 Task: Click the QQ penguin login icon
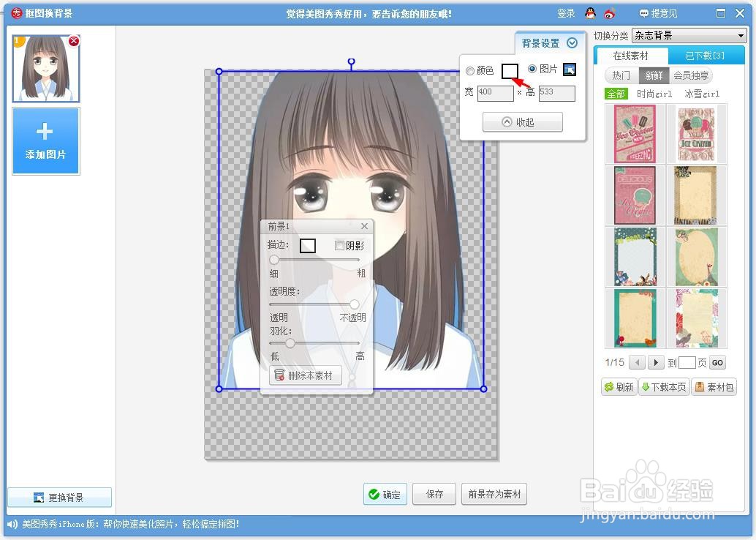click(x=590, y=13)
